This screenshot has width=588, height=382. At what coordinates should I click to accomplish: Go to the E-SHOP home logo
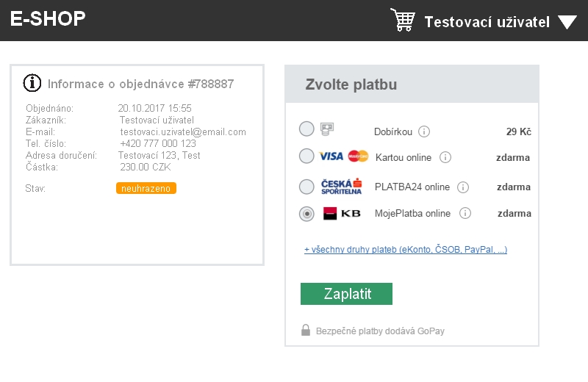(48, 19)
